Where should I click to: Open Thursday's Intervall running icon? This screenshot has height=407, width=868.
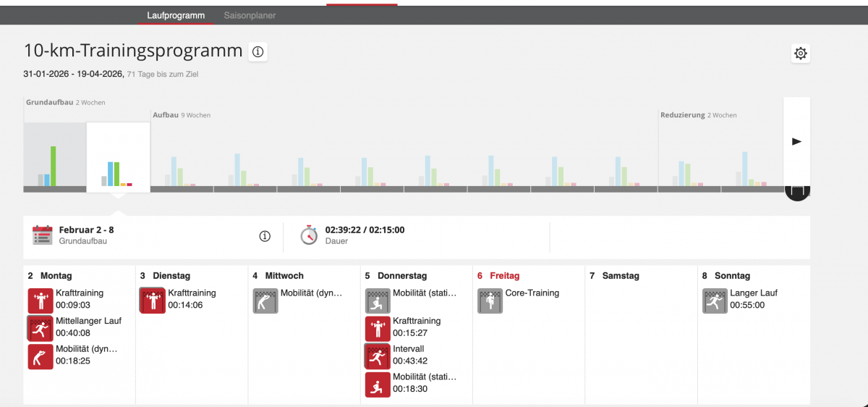tap(378, 356)
